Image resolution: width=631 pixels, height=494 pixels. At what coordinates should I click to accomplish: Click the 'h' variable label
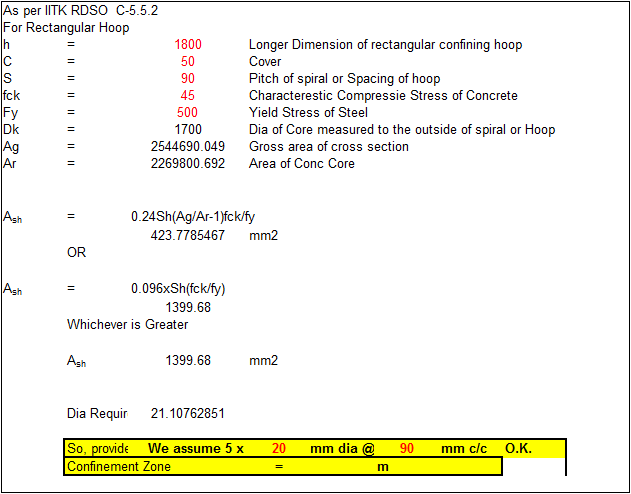(x=6, y=45)
